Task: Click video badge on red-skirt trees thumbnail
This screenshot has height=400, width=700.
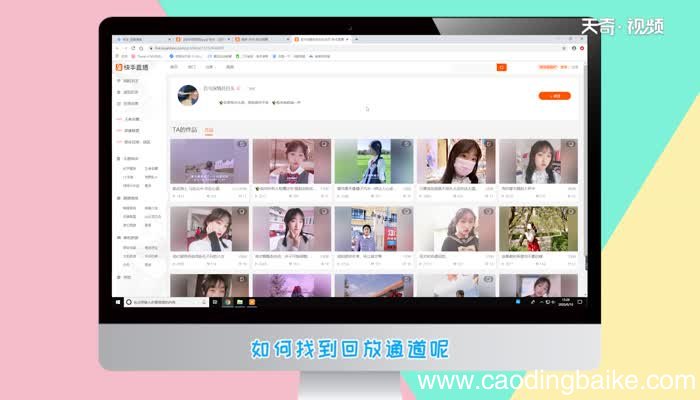Action: pos(571,211)
